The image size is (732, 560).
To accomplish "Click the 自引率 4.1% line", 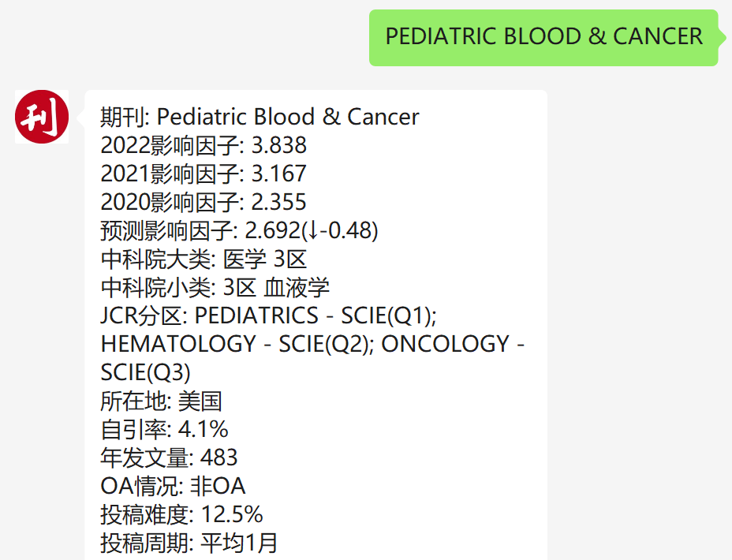I will [164, 430].
